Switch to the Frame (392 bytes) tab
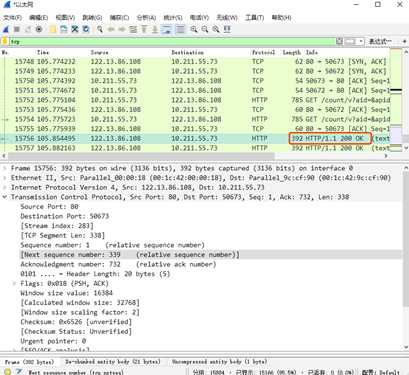The image size is (409, 375). click(x=29, y=362)
